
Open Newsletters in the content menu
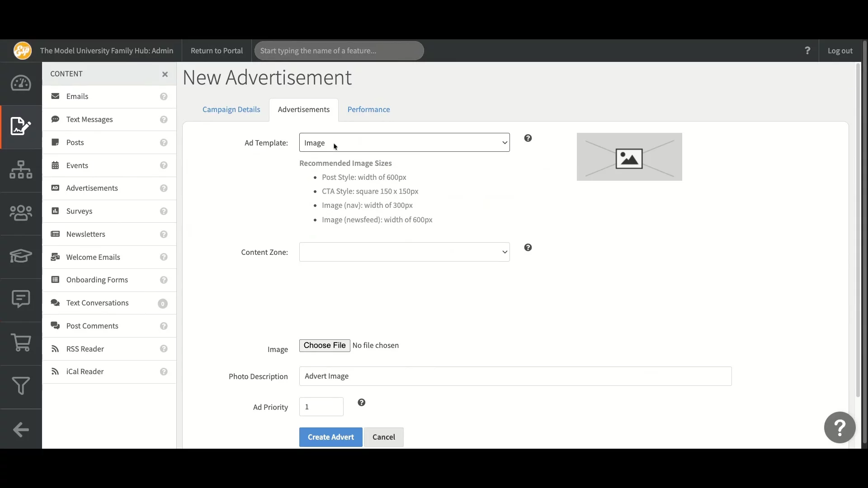pos(85,234)
